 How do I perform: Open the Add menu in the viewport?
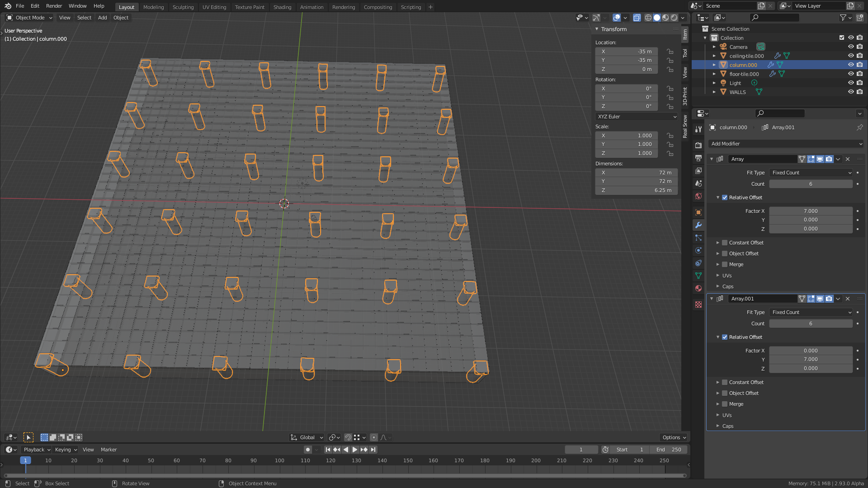point(102,18)
